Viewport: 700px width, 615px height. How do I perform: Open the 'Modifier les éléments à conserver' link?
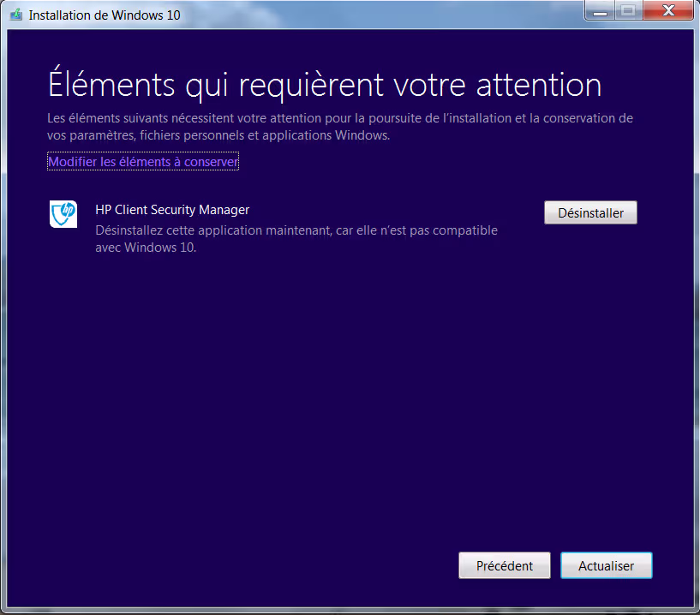(x=143, y=161)
